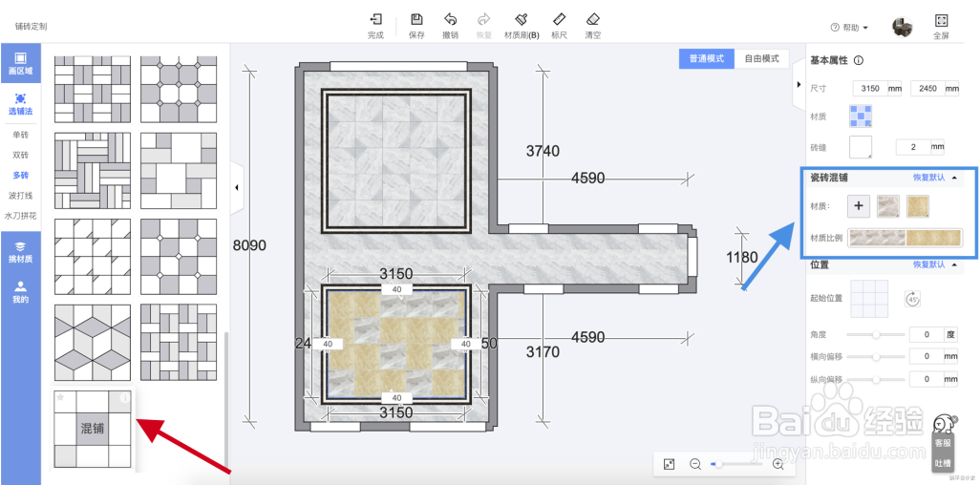The height and width of the screenshot is (485, 980).
Task: Adjust the 角度 angle slider
Action: [x=876, y=334]
